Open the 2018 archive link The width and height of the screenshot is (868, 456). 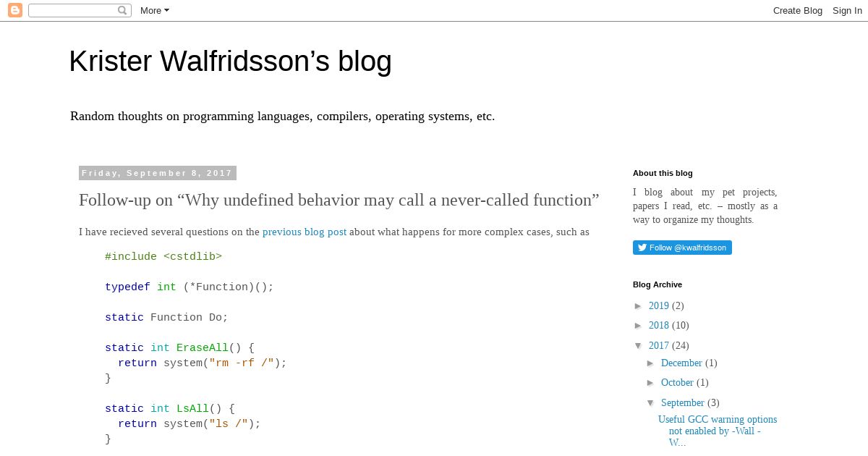pos(659,326)
